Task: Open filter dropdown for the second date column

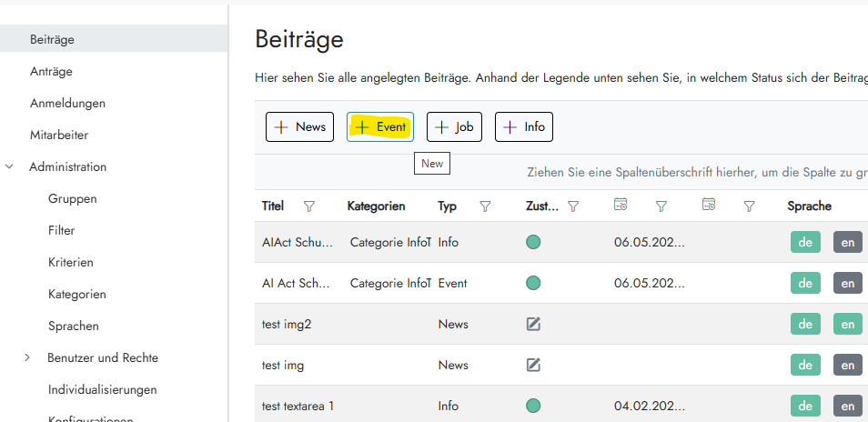Action: (x=749, y=206)
